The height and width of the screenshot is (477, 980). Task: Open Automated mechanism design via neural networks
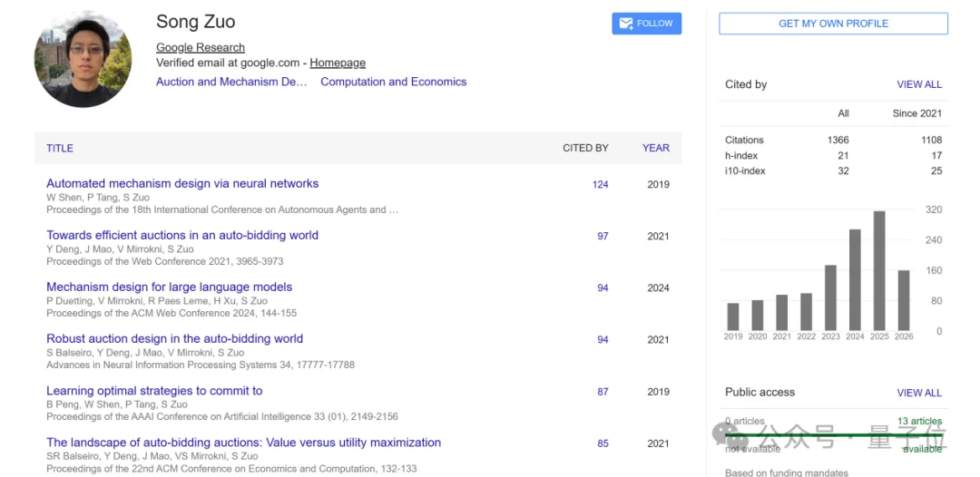(x=182, y=183)
